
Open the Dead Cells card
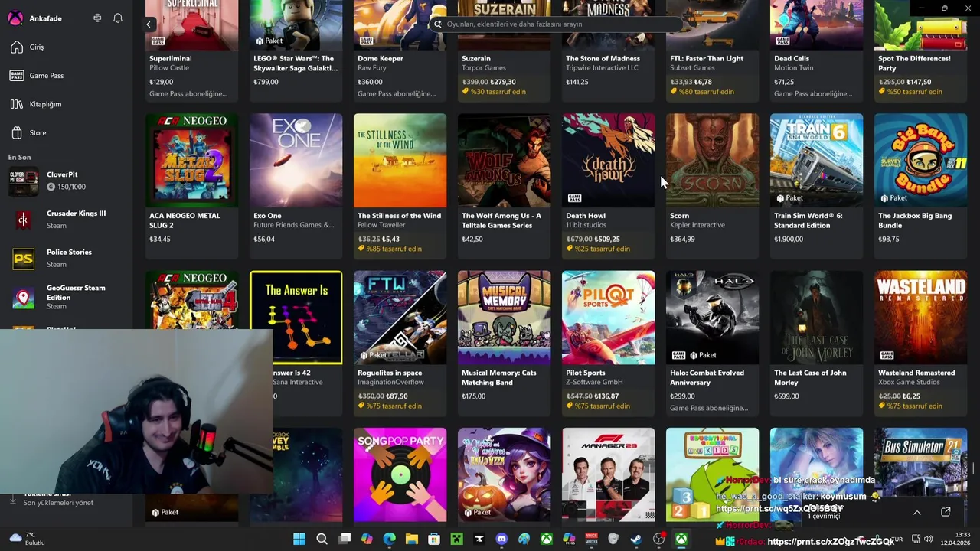817,51
